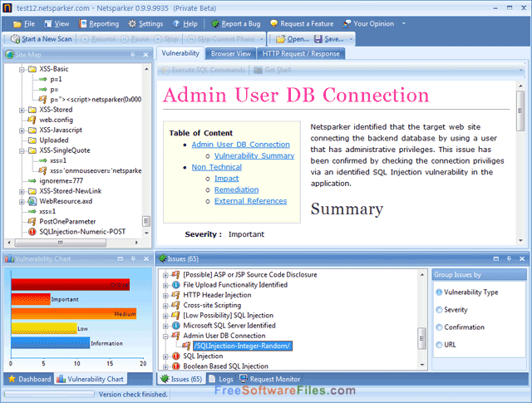532x403 pixels.
Task: Click the Pause scan icon
Action: point(125,39)
